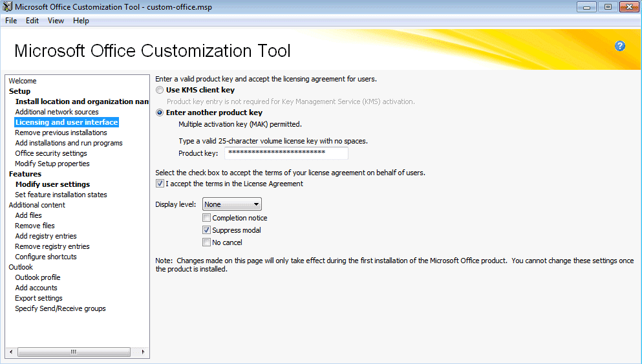642x364 pixels.
Task: Click the navigation pane left scroll arrow
Action: point(11,352)
